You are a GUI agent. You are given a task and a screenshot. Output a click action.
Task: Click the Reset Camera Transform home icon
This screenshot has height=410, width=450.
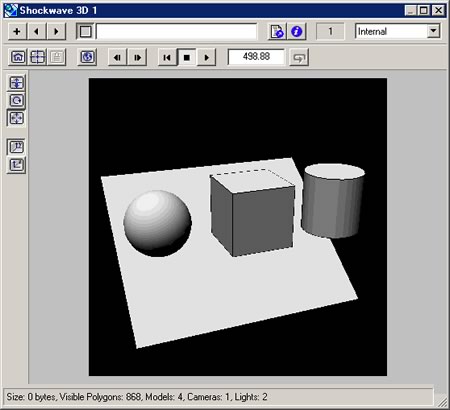18,57
